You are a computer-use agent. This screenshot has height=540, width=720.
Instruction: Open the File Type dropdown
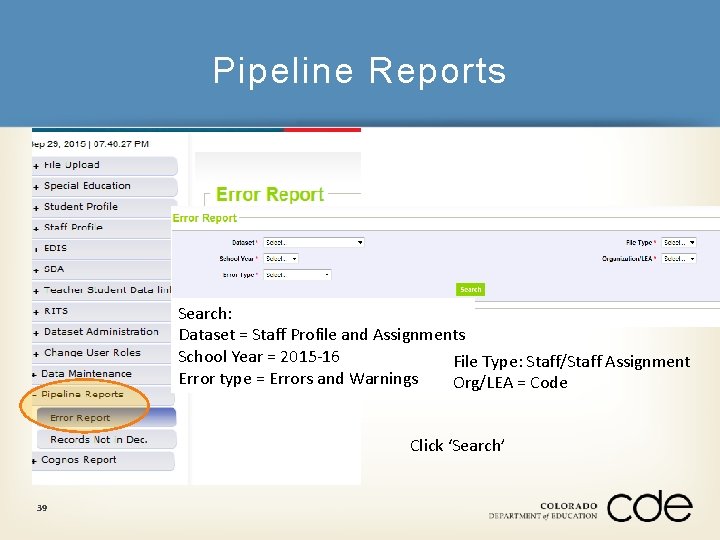[679, 242]
